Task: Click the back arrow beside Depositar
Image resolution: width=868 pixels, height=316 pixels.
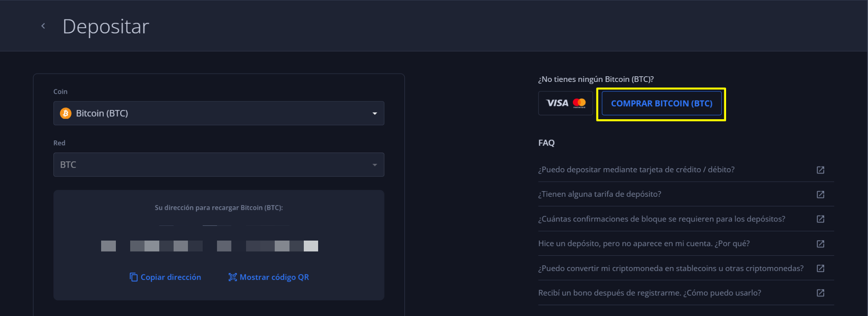Action: point(43,26)
